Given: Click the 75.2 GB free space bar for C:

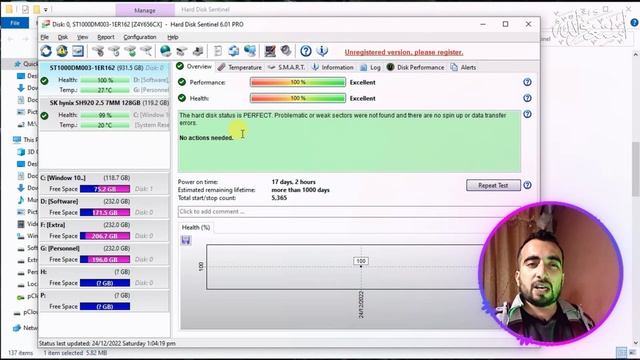Looking at the screenshot, I should [x=105, y=189].
